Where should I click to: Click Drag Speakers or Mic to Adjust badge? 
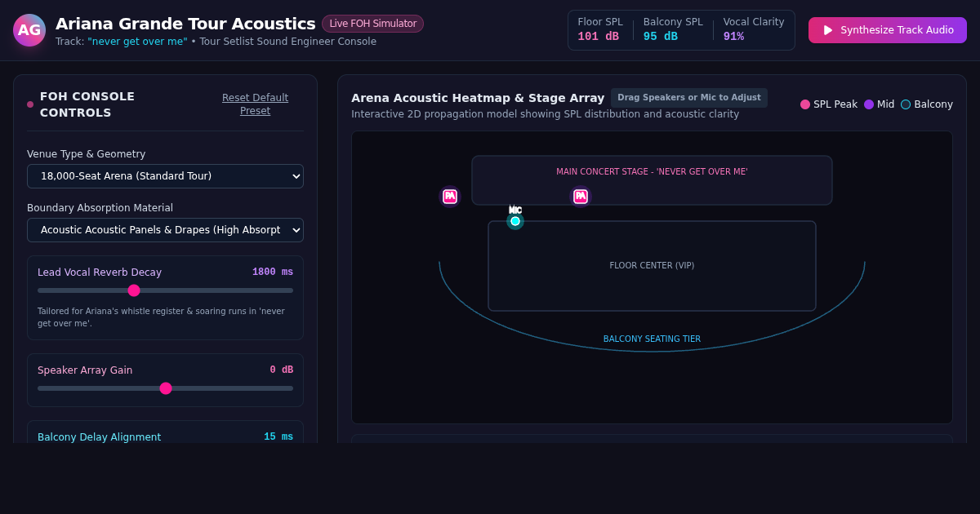tap(689, 98)
